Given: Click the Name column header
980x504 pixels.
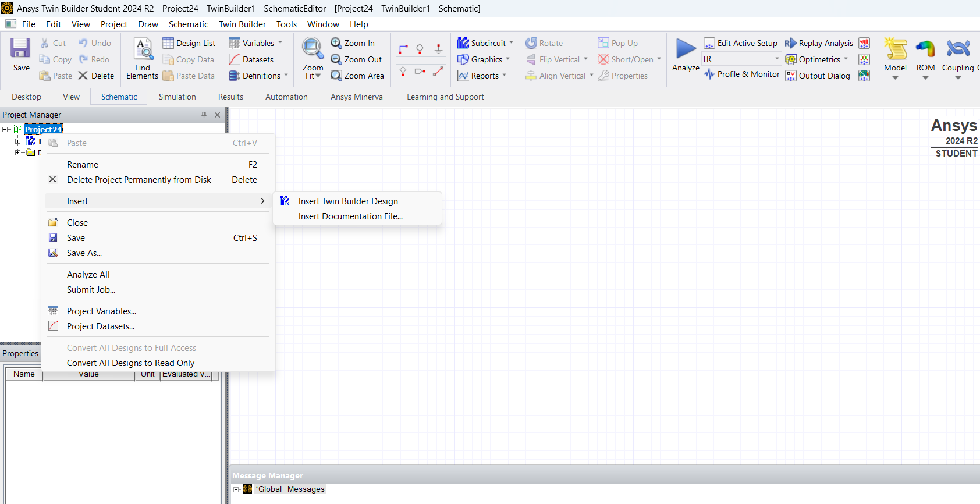Looking at the screenshot, I should click(x=24, y=374).
